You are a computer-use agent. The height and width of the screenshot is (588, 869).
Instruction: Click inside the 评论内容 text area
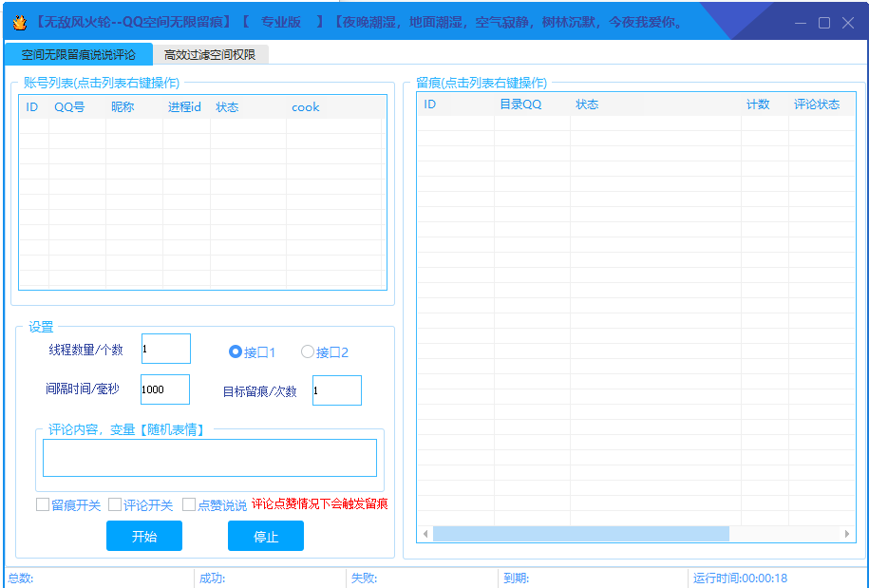coord(209,458)
